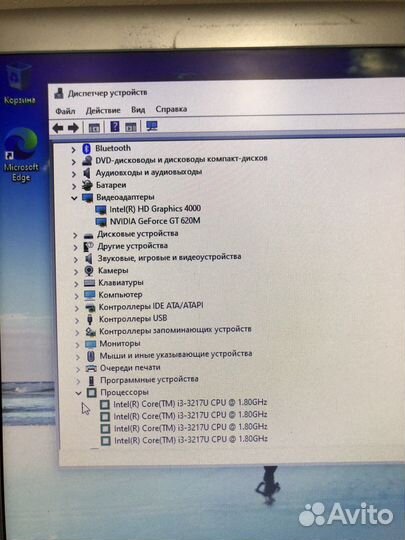Open Microsoft Edge desktop shortcut
This screenshot has width=405, height=540.
(x=21, y=155)
